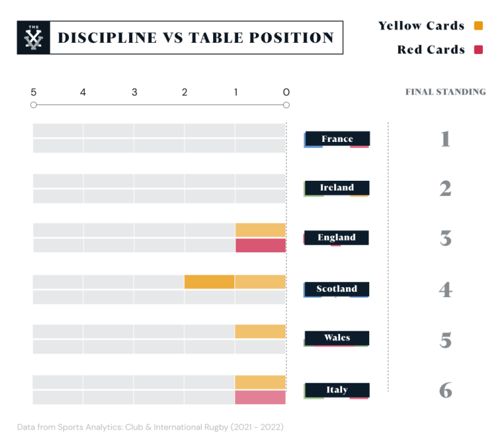Click the Sports Analytics data source text
This screenshot has height=441, width=504.
151,427
